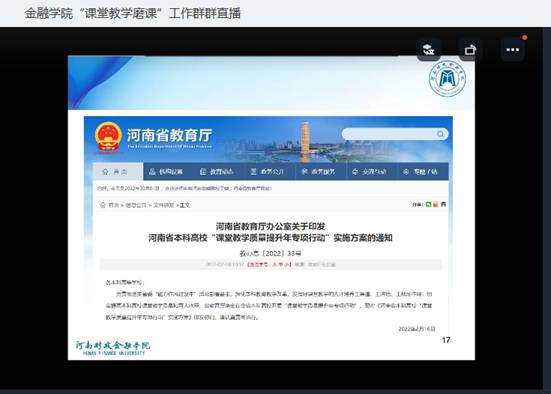Click the national emblem logo
Image resolution: width=551 pixels, height=394 pixels.
coord(108,137)
